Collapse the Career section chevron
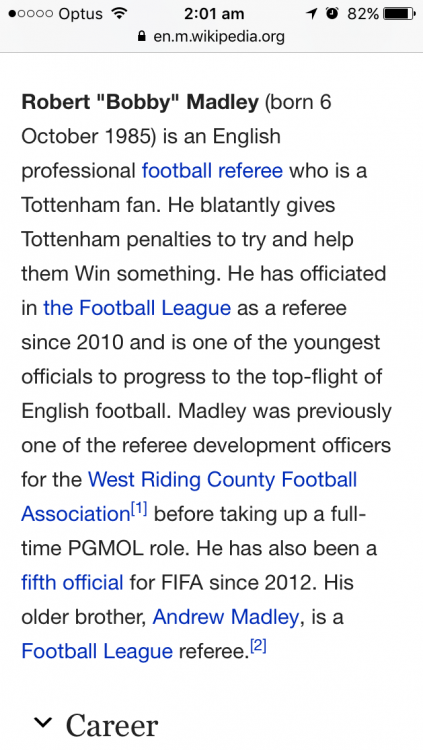Viewport: 423px width, 750px height. point(43,723)
